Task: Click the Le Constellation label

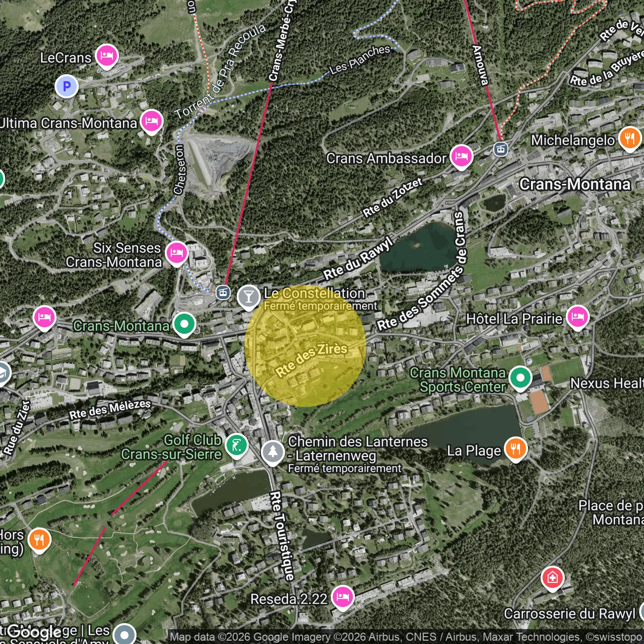Action: (x=314, y=293)
